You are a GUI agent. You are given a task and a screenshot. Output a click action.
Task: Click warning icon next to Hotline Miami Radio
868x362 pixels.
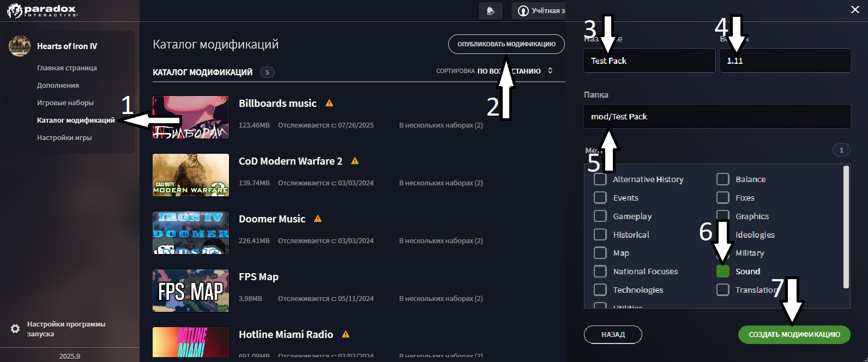pos(346,334)
